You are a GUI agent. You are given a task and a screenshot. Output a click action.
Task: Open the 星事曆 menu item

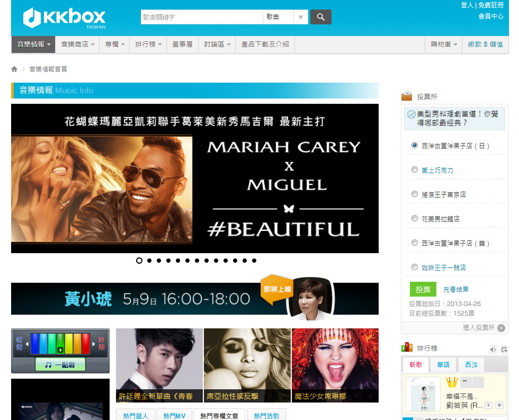pos(182,44)
